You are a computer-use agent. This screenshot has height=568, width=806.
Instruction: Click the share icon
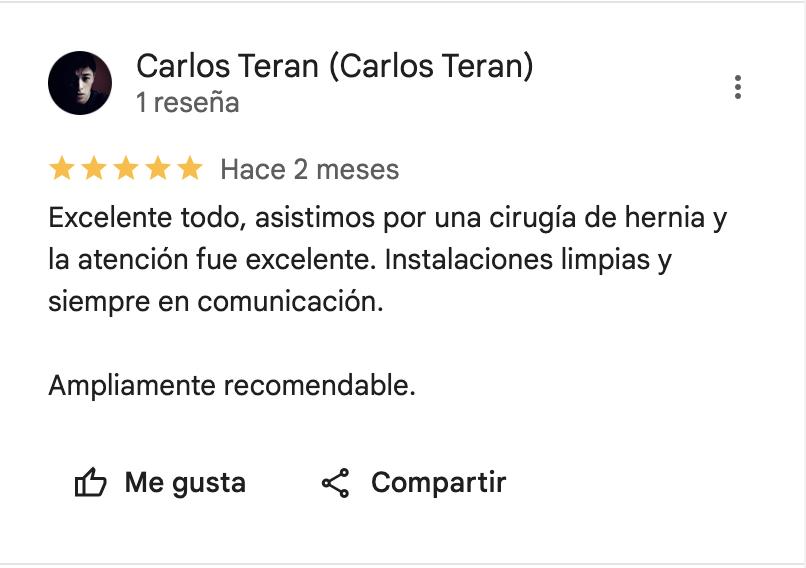[335, 484]
